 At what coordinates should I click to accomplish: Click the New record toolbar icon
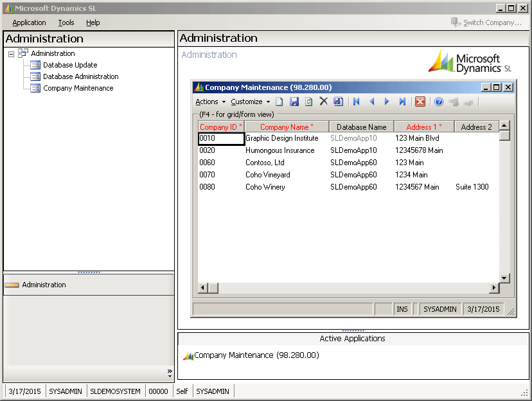tap(279, 102)
